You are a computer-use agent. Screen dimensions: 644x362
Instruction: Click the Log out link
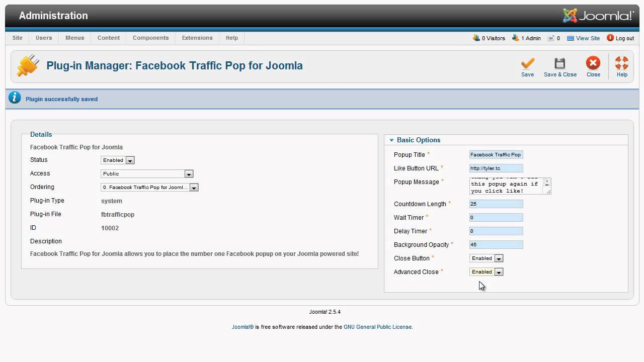[x=625, y=38]
